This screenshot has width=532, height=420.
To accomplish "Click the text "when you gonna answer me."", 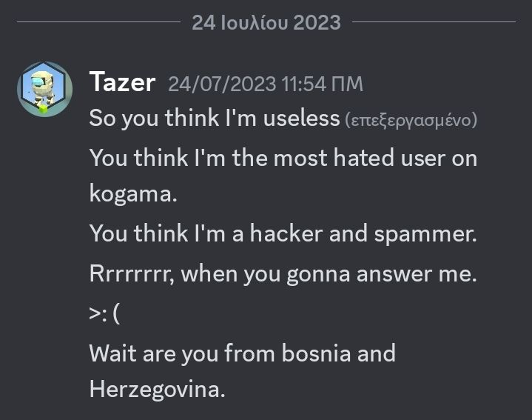I will click(x=329, y=274).
